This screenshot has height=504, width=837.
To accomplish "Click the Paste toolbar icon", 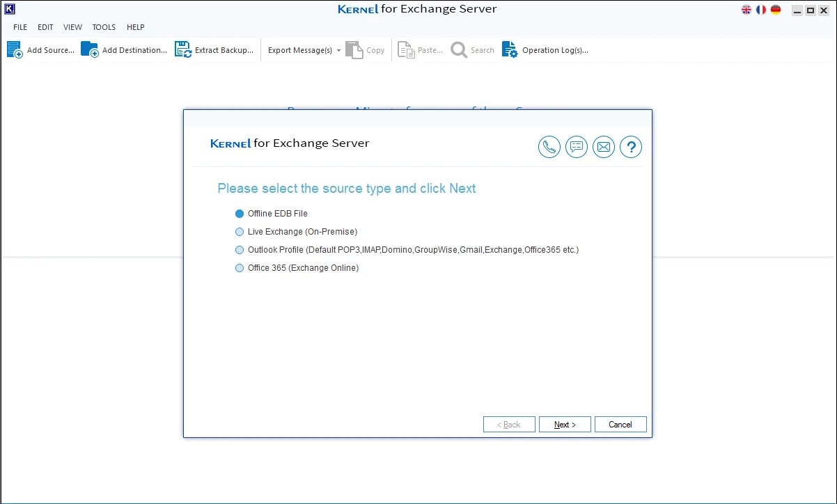I will 406,50.
